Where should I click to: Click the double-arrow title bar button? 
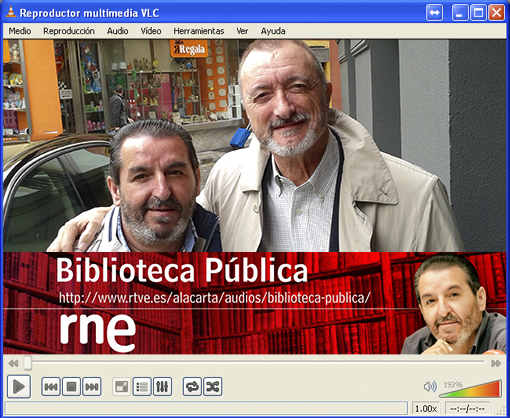(x=434, y=13)
